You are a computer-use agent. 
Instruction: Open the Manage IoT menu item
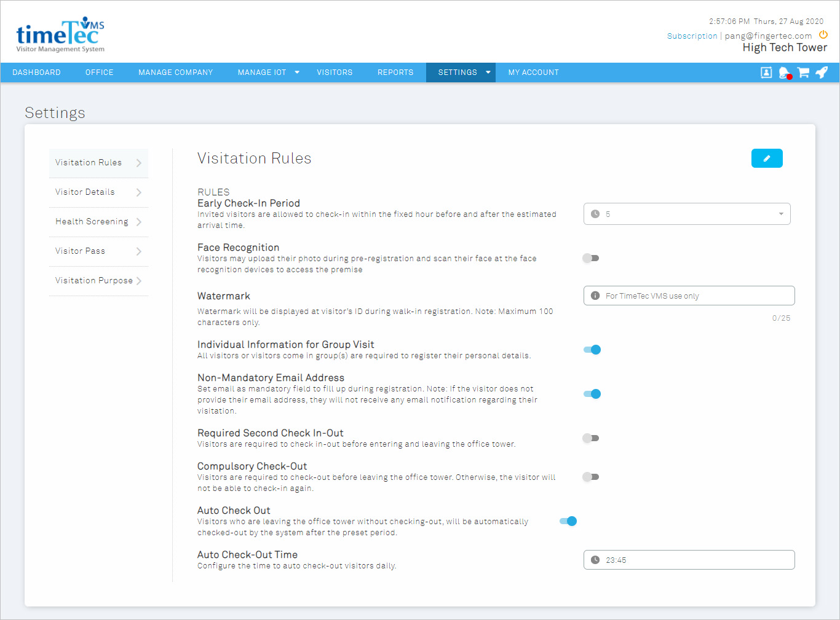(262, 73)
